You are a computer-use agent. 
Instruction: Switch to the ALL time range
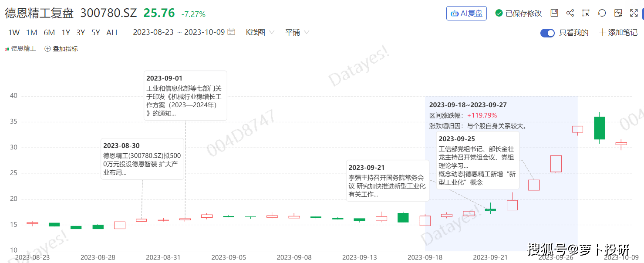pyautogui.click(x=112, y=32)
